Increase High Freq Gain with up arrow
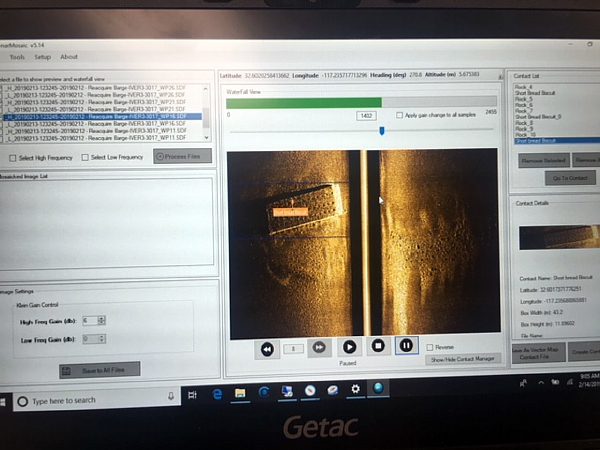Viewport: 600px width, 450px height. pyautogui.click(x=101, y=318)
